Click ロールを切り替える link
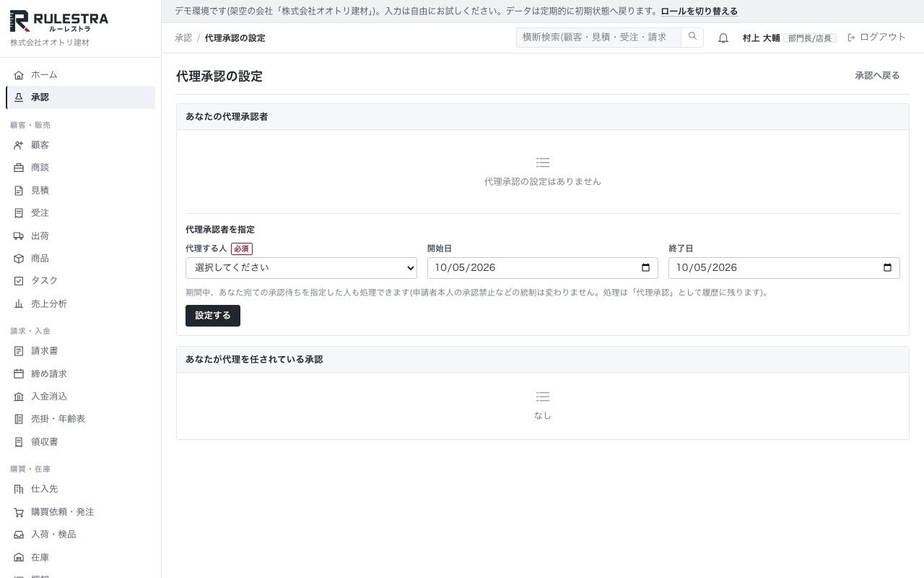 click(x=699, y=12)
